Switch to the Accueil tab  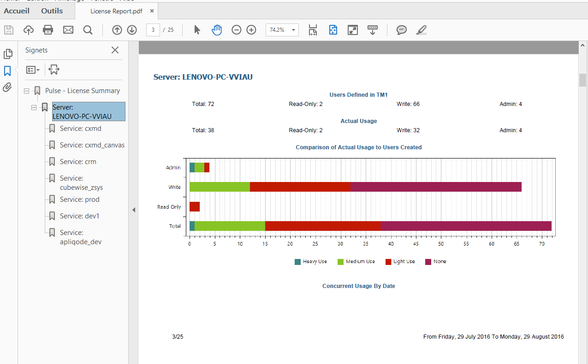tap(17, 11)
